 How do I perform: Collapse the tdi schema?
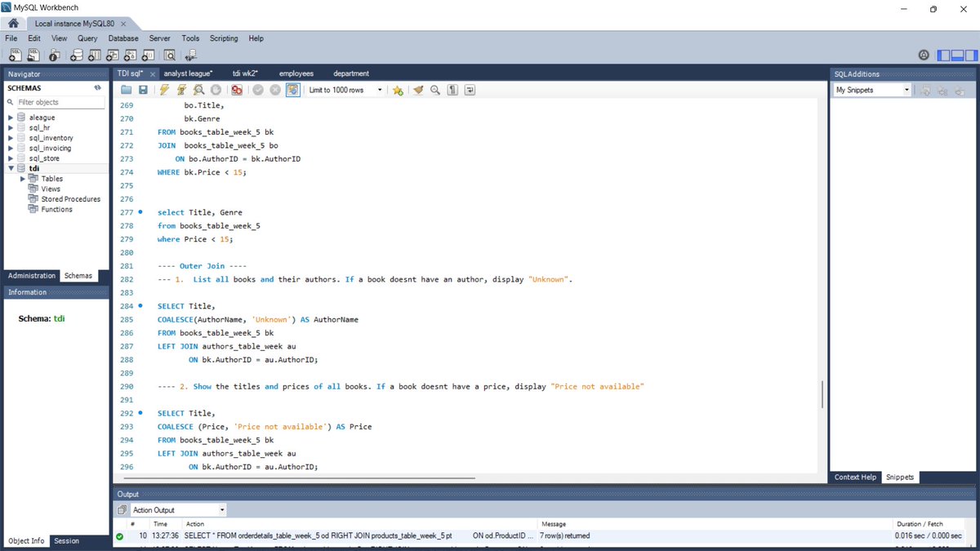tap(11, 168)
